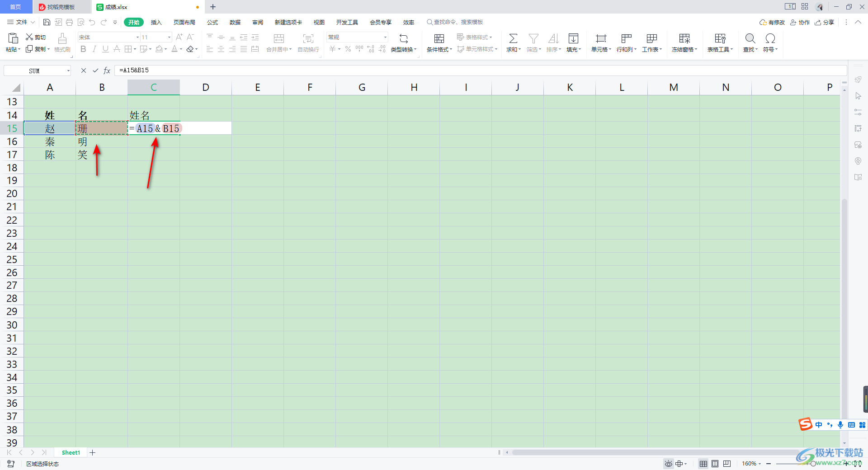Click the Table Tools (表格工具) icon
This screenshot has width=868, height=470.
720,38
